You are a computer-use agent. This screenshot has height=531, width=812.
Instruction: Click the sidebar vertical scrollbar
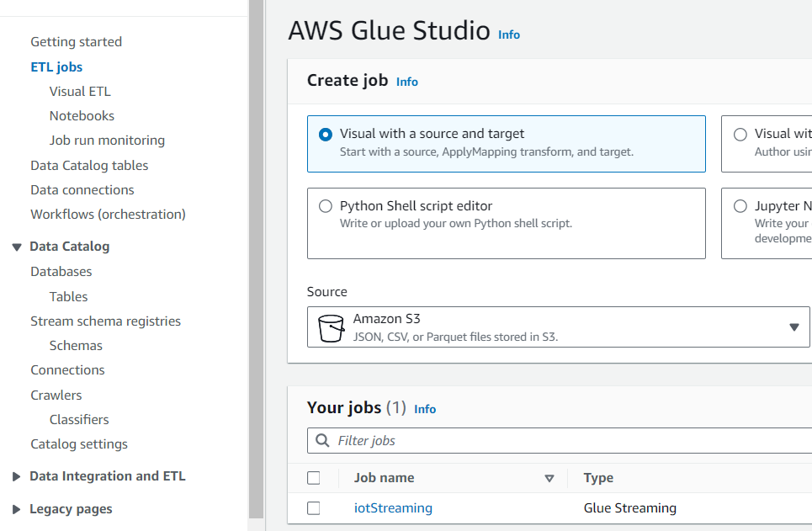pos(257,252)
